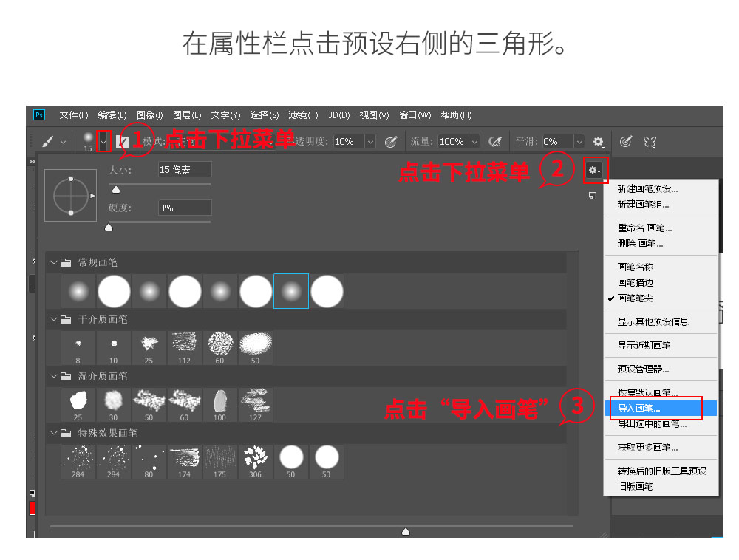Screen dimensions: 739x560
Task: Toggle 显示近期画笔 option
Action: (x=660, y=345)
